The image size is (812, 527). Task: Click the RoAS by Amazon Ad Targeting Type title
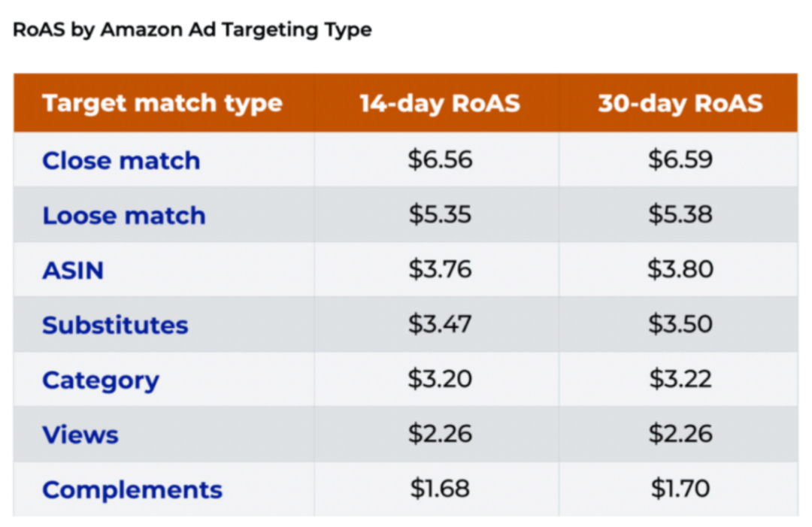pos(192,30)
